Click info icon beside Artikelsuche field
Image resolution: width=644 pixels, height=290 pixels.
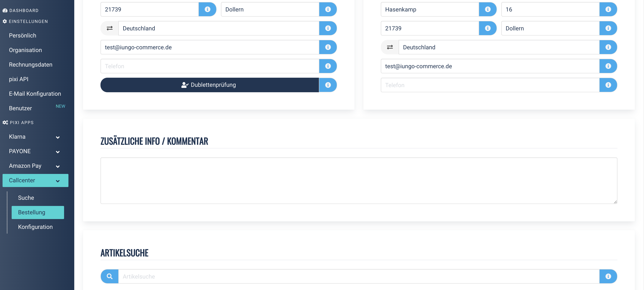[608, 276]
